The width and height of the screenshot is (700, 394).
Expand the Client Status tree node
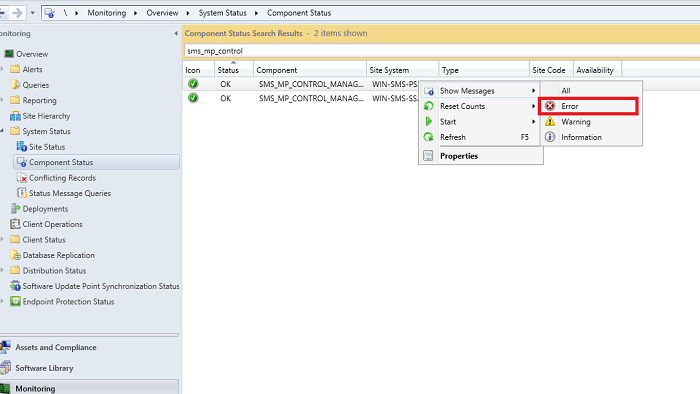point(2,240)
